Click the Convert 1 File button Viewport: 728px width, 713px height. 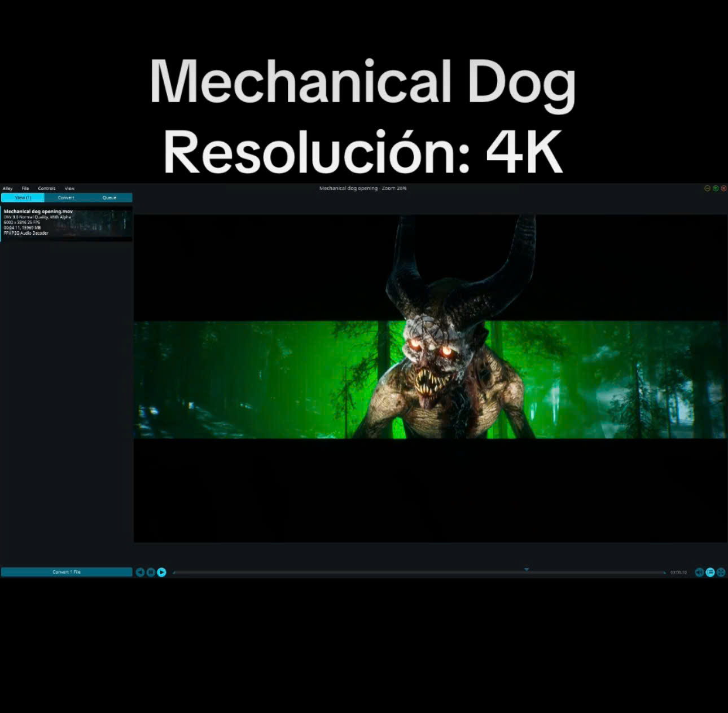point(67,572)
